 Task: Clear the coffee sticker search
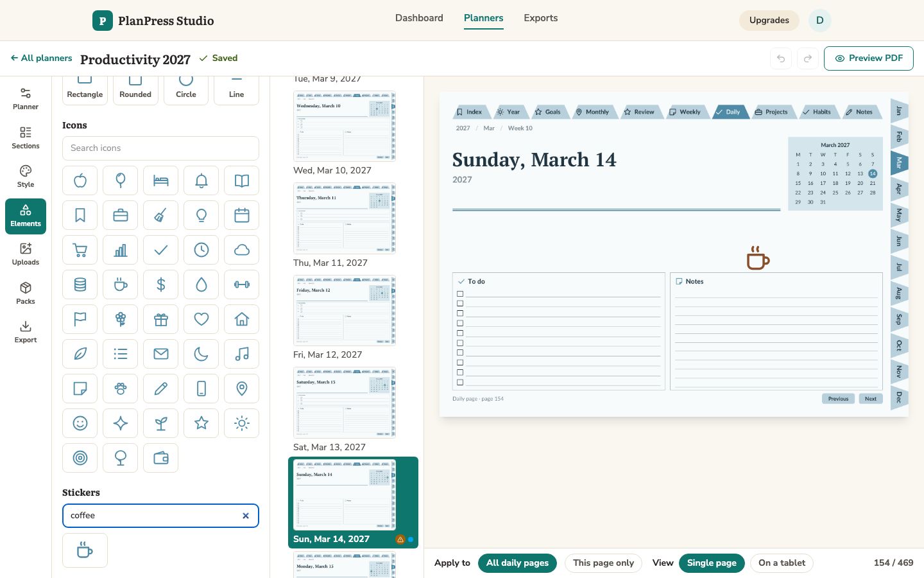point(246,516)
